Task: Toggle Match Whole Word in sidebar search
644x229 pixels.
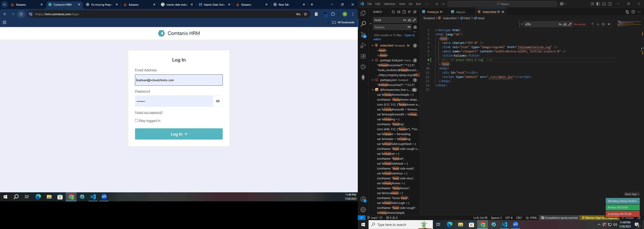Action: (409, 20)
